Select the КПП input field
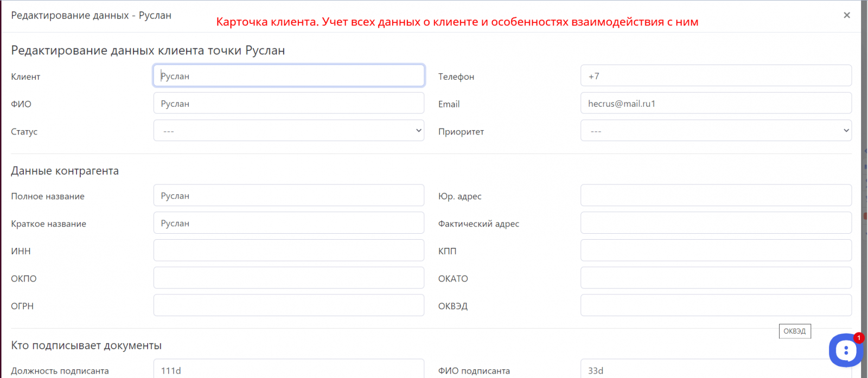The height and width of the screenshot is (378, 868). tap(716, 251)
